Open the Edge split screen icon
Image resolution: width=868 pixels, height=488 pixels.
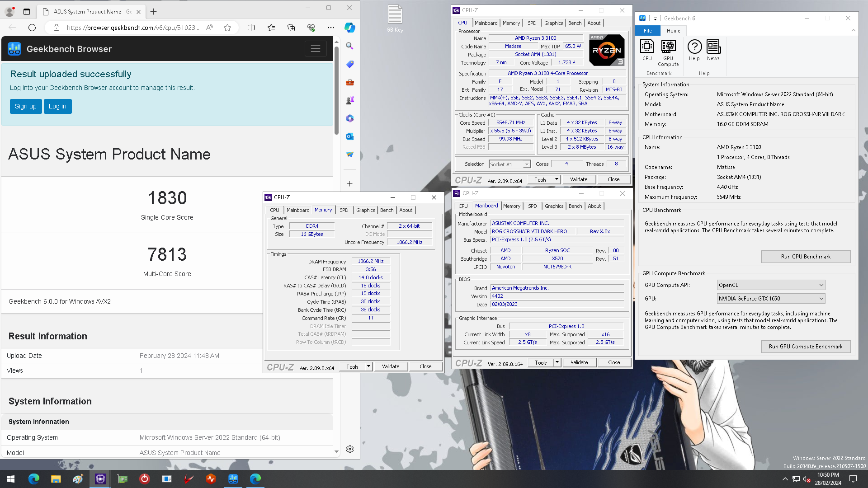(251, 28)
